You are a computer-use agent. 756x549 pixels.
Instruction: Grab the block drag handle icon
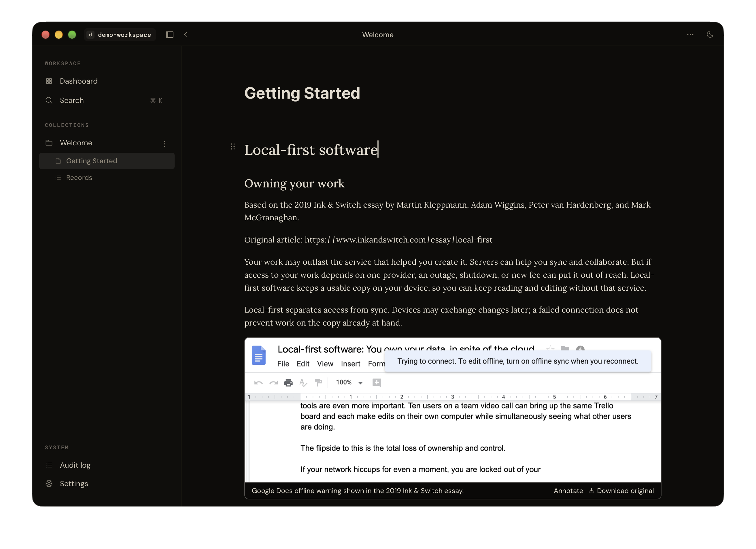(233, 146)
